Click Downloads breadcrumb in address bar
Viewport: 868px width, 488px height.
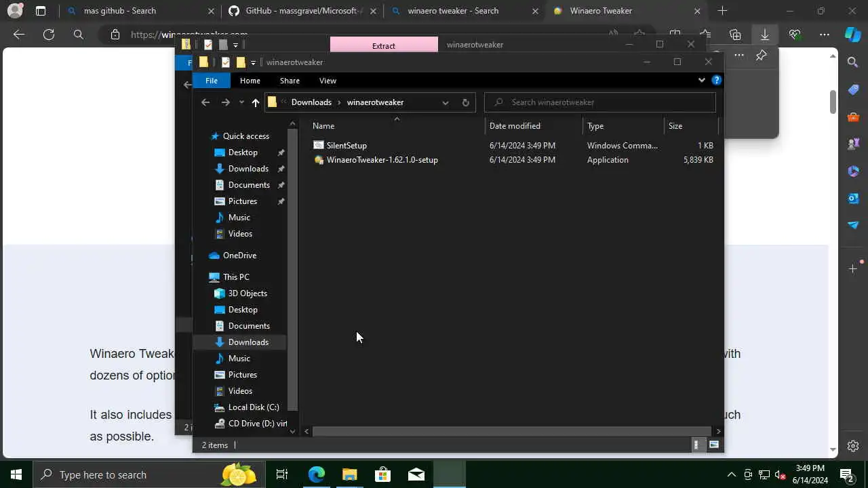click(x=311, y=102)
